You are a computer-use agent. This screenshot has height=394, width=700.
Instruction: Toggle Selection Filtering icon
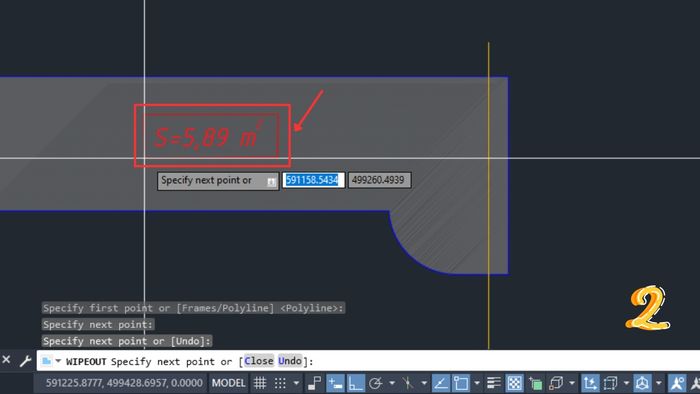[x=610, y=383]
